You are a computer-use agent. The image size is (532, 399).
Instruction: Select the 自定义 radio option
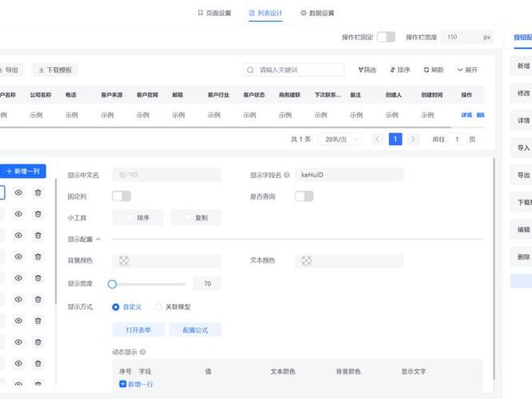116,307
